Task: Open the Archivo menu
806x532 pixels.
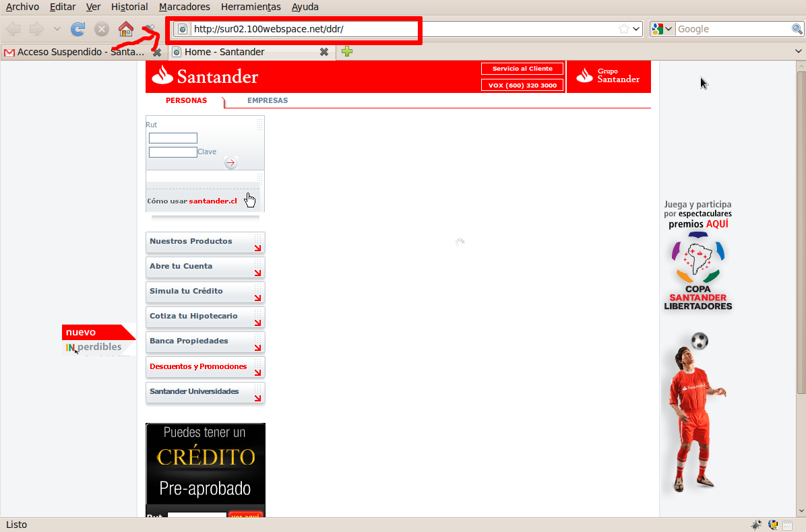Action: click(22, 7)
